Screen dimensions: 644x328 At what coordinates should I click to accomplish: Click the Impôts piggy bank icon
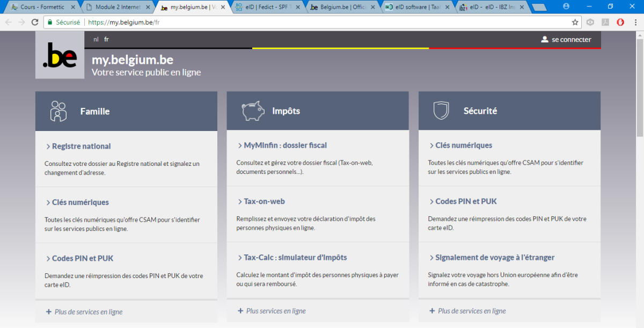click(x=253, y=111)
